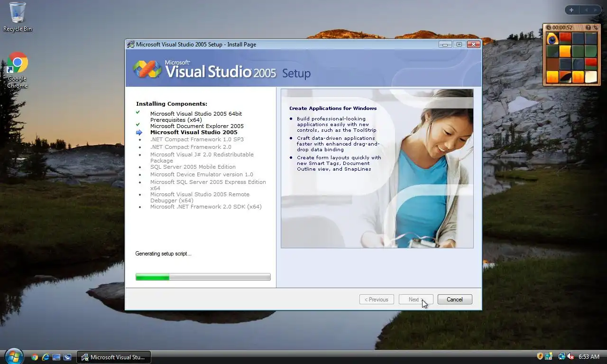Click the Windows Sidebar tray icon
607x364 pixels.
(549, 356)
